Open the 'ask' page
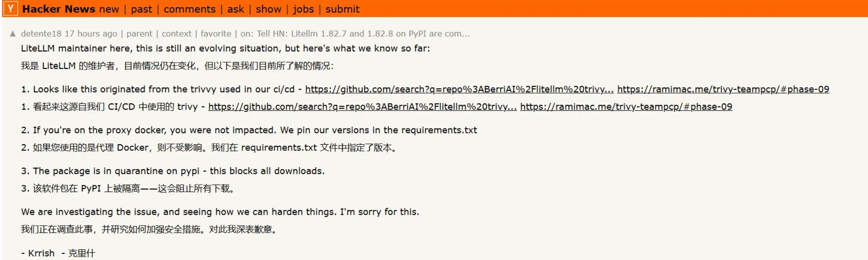The width and height of the screenshot is (868, 260). point(235,9)
